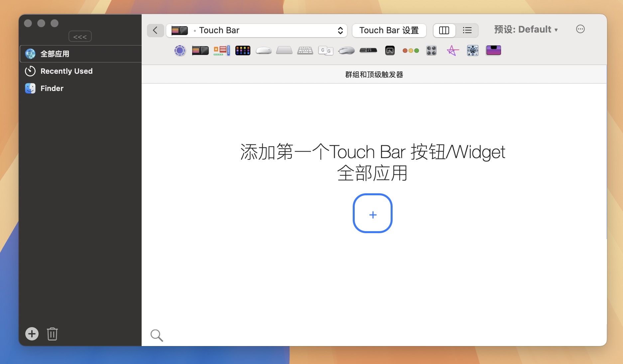The image size is (623, 364).
Task: Select the Touch Bar trigger category icon
Action: pyautogui.click(x=200, y=50)
